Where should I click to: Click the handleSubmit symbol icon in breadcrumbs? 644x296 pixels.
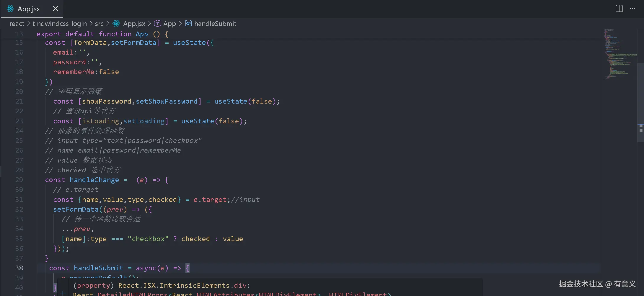click(188, 24)
